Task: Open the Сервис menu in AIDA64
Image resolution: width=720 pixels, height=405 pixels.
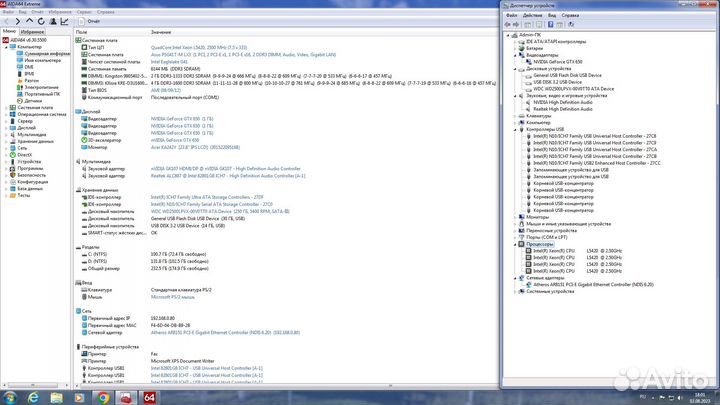Action: 84,12
